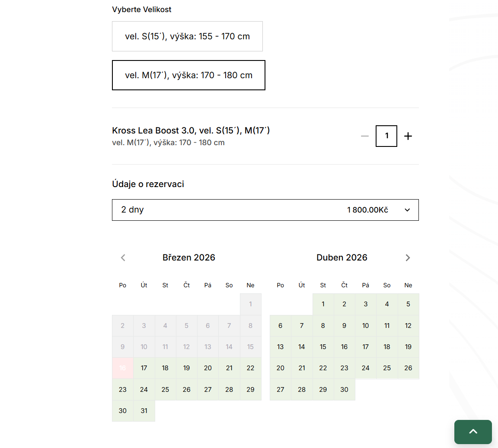Click the dropdown chevron next to 1 800.00Kč
Viewport: 498px width, 448px height.
[x=407, y=210]
